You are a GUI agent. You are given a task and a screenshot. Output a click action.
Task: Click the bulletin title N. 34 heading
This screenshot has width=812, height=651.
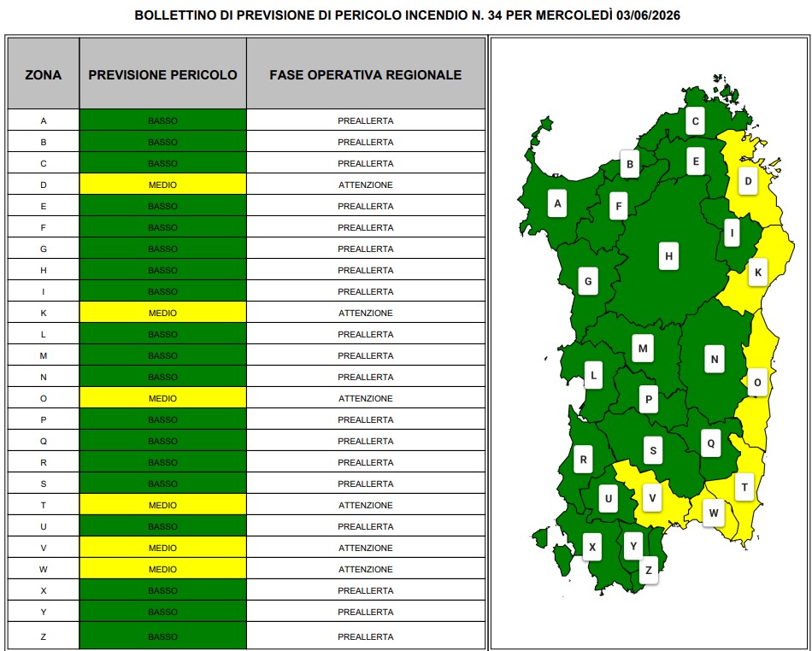(407, 15)
